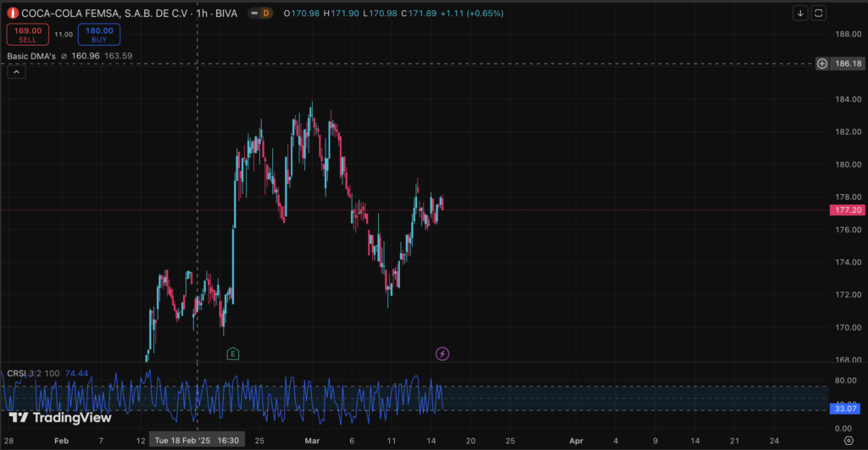The height and width of the screenshot is (450, 868).
Task: Click the dash pill beside the D badge
Action: 254,14
